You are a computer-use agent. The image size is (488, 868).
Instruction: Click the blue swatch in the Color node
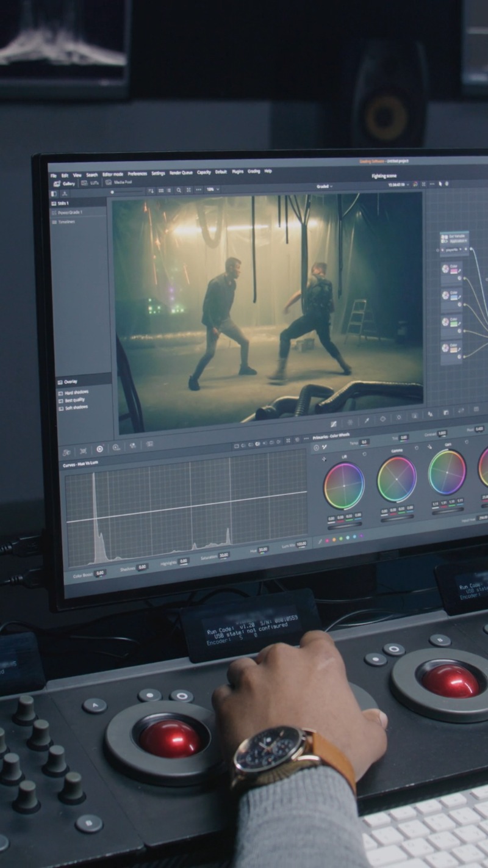[x=453, y=297]
